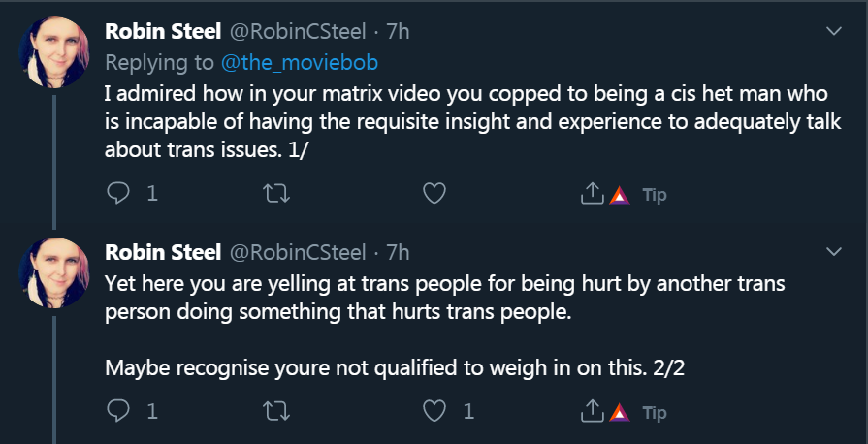Retweet the tweet ending in 2/2

[275, 412]
